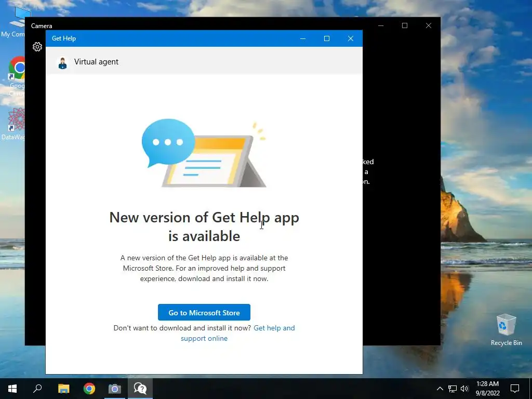Click the chat bubble laptop illustration

click(x=204, y=153)
